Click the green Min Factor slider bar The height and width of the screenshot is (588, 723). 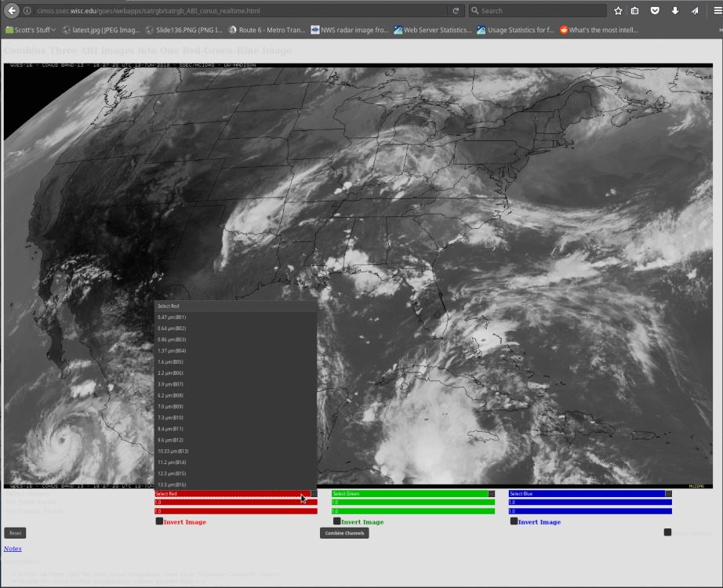(413, 503)
